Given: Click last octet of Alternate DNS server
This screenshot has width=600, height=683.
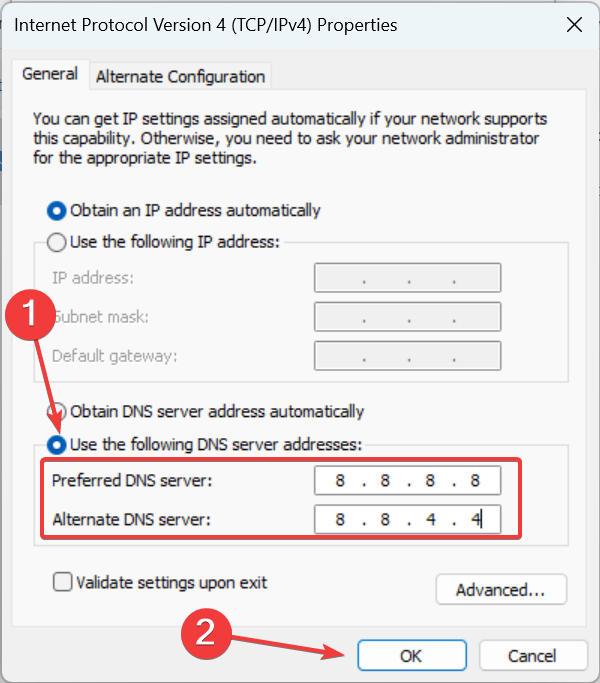Looking at the screenshot, I should tap(475, 519).
